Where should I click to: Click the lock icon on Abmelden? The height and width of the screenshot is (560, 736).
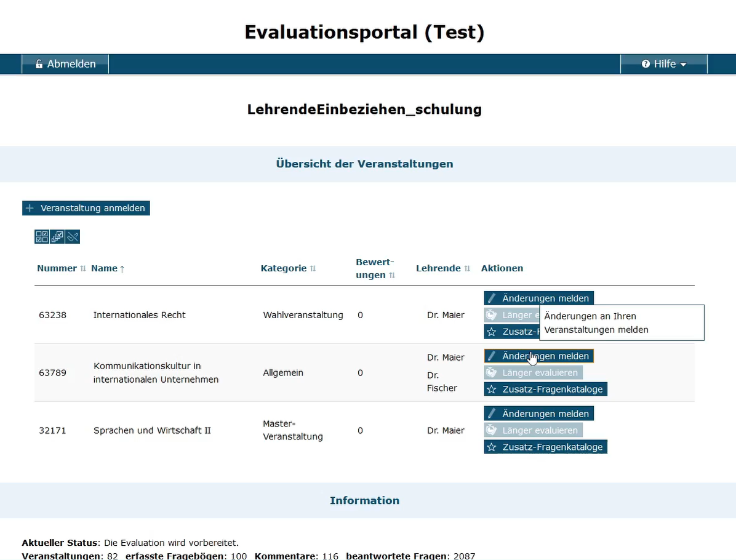pos(39,64)
